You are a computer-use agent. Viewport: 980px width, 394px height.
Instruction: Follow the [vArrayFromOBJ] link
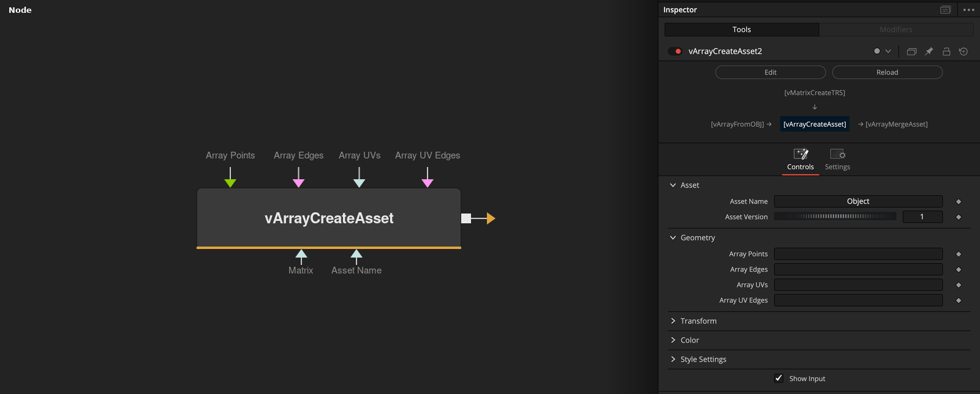coord(737,124)
